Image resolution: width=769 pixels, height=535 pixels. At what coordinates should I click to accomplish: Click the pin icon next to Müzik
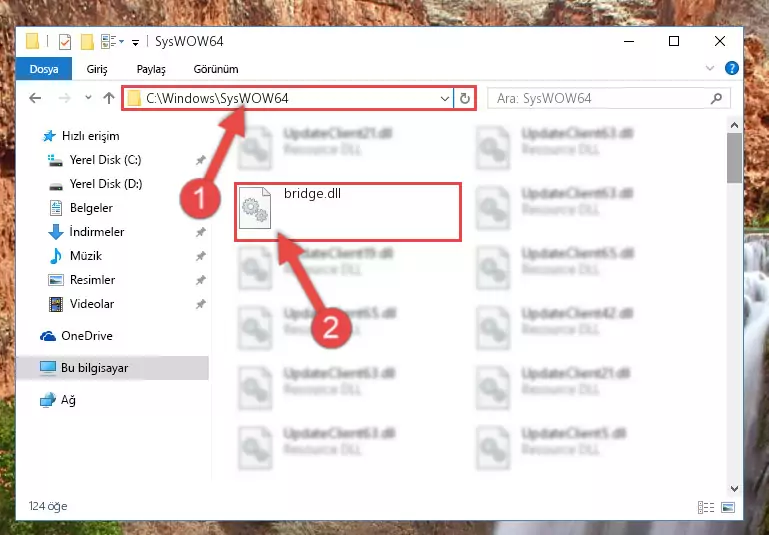coord(200,256)
